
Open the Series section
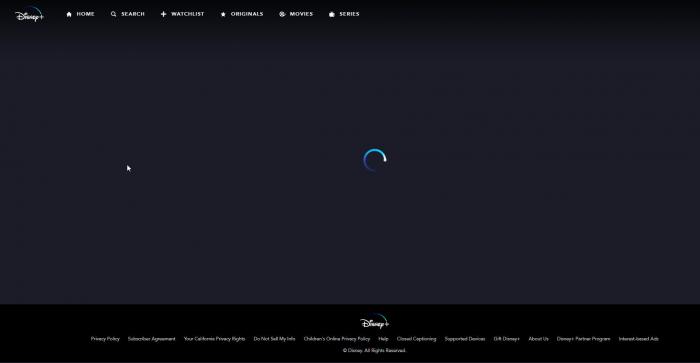pyautogui.click(x=344, y=14)
